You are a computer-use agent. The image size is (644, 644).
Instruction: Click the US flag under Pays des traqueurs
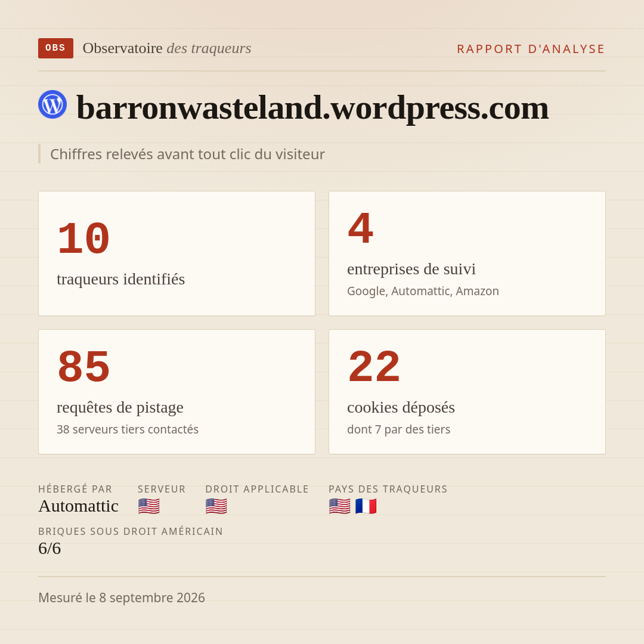340,506
